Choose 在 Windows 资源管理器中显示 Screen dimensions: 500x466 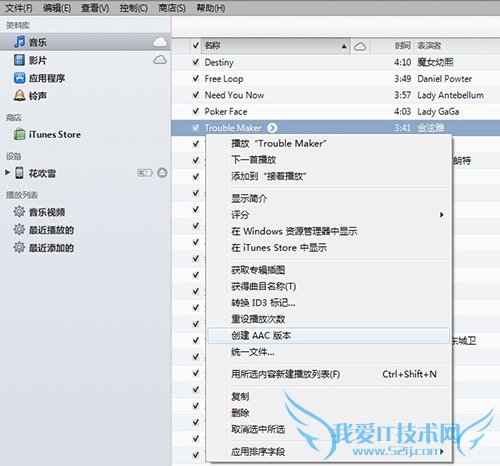(329, 231)
